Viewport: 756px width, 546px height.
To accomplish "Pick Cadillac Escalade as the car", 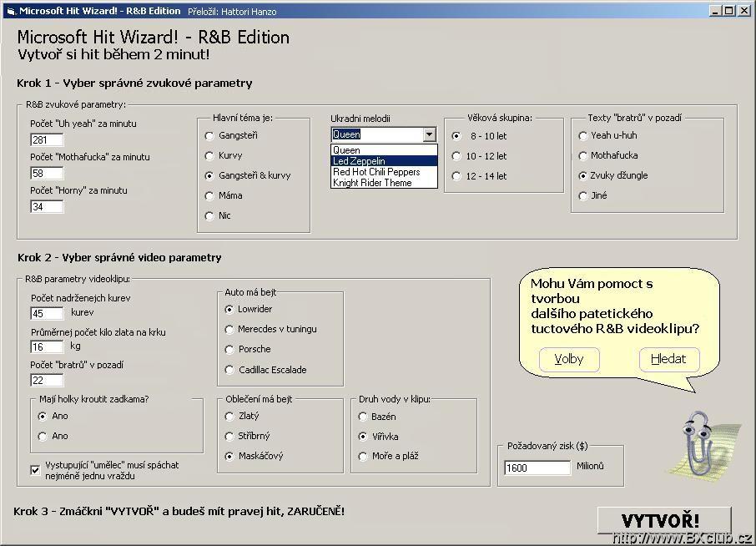I will pyautogui.click(x=229, y=370).
